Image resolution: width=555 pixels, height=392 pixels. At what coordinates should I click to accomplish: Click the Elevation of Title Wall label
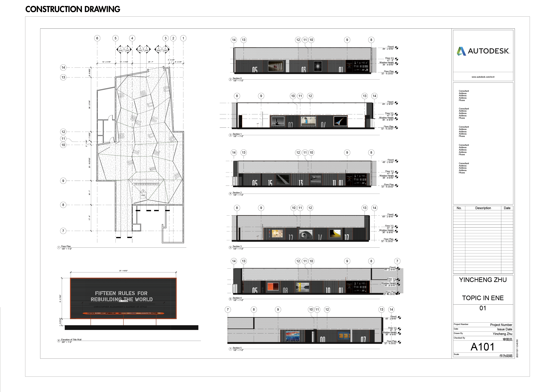pos(71,340)
